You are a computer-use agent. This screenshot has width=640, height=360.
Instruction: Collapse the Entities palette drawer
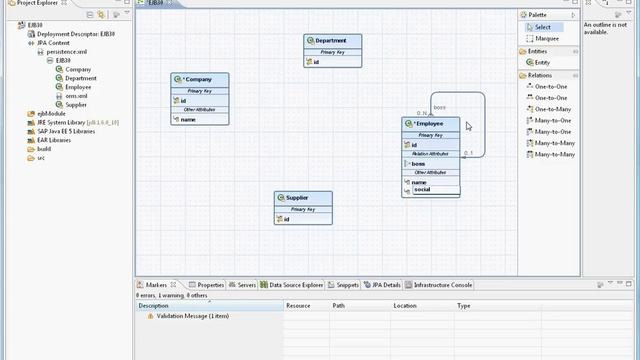pyautogui.click(x=537, y=51)
